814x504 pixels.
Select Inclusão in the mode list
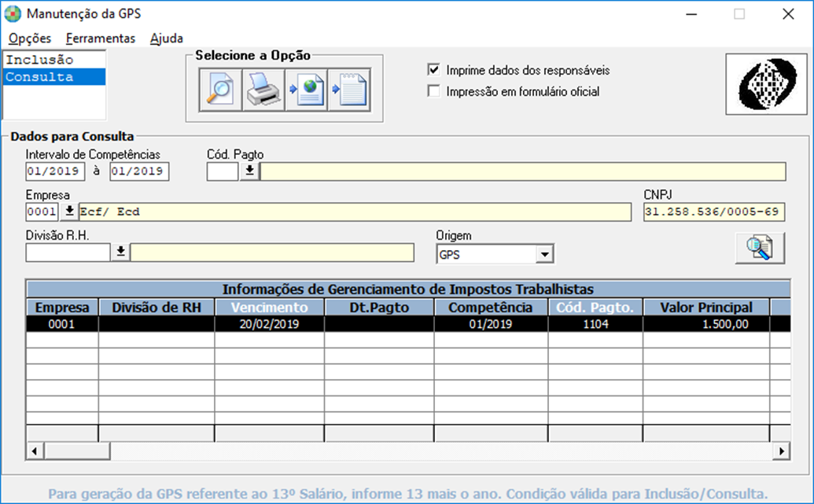coord(54,60)
